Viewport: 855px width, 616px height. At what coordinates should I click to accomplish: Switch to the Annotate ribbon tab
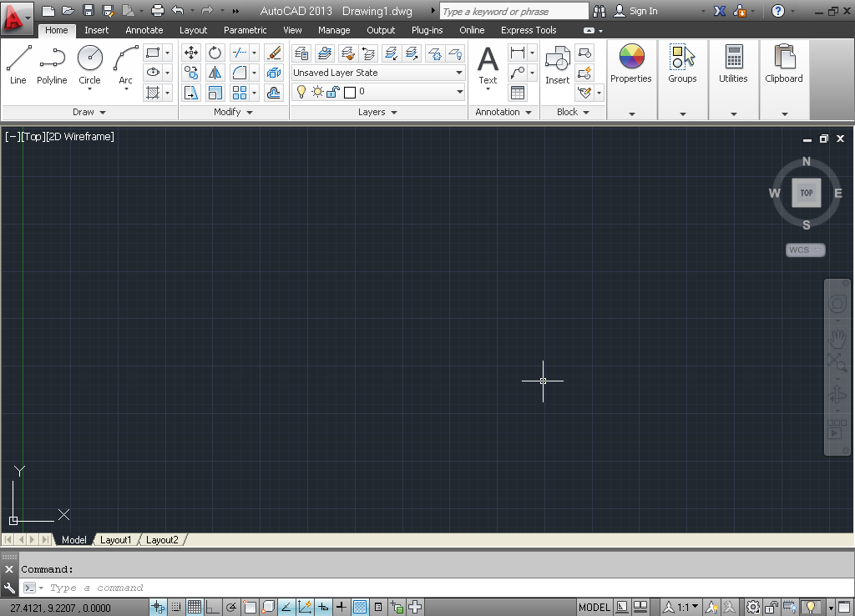pos(144,29)
